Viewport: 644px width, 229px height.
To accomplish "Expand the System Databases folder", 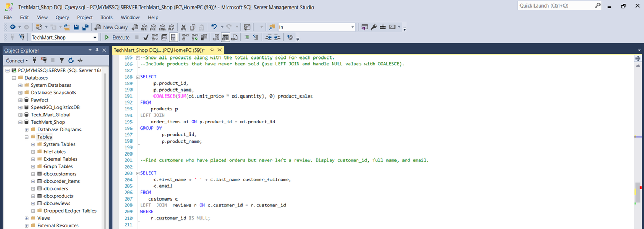I will [20, 85].
